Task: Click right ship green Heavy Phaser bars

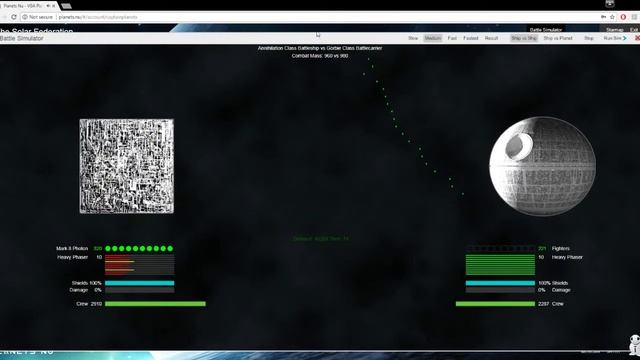Action: [500, 265]
